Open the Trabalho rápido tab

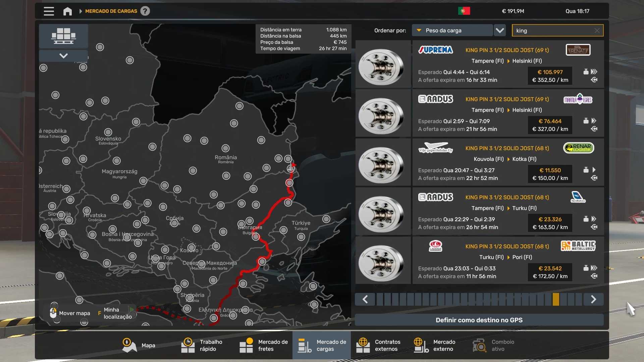click(x=202, y=345)
